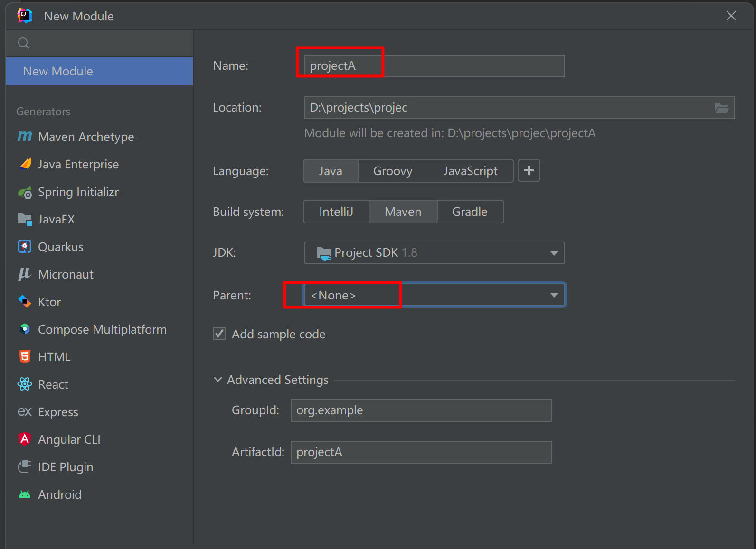
Task: Click the Android robot icon
Action: click(x=25, y=494)
